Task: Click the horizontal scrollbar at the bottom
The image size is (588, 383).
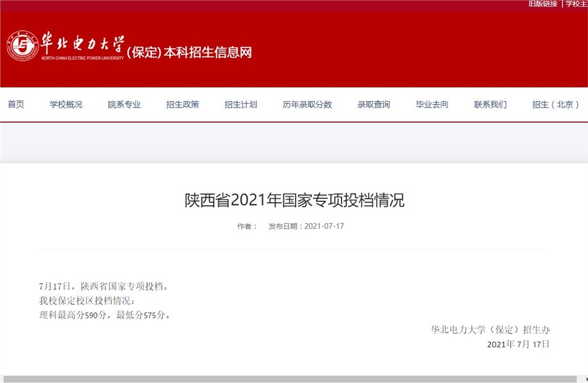Action: click(290, 379)
